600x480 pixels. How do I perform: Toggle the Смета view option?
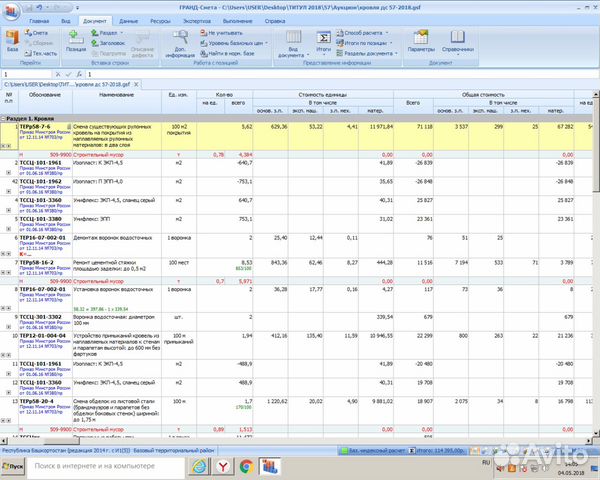(x=38, y=33)
